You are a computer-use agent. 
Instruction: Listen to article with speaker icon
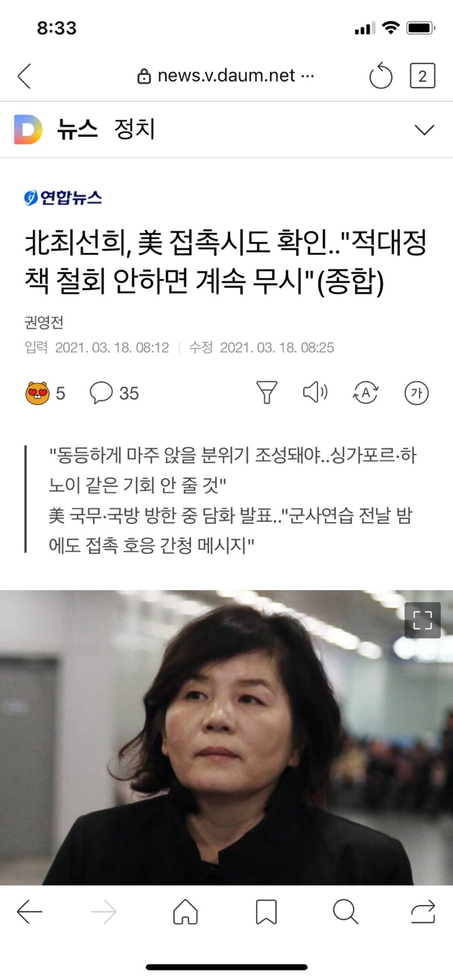pyautogui.click(x=315, y=392)
